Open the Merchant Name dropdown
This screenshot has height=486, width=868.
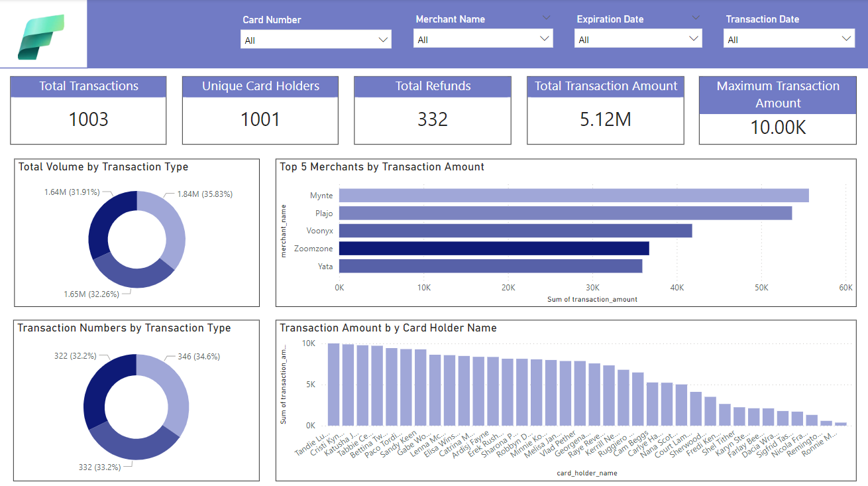click(483, 39)
